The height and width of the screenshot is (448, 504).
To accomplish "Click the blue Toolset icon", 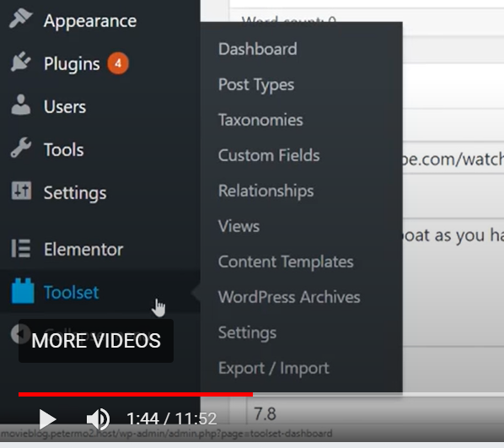I will [x=23, y=291].
